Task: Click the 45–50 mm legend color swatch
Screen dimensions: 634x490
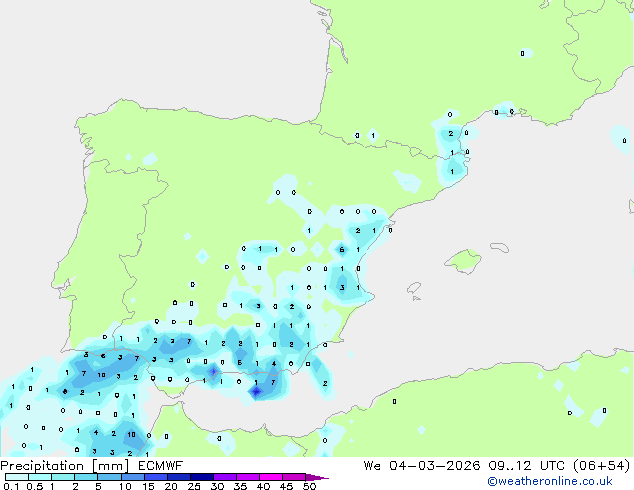Action: pos(294,477)
